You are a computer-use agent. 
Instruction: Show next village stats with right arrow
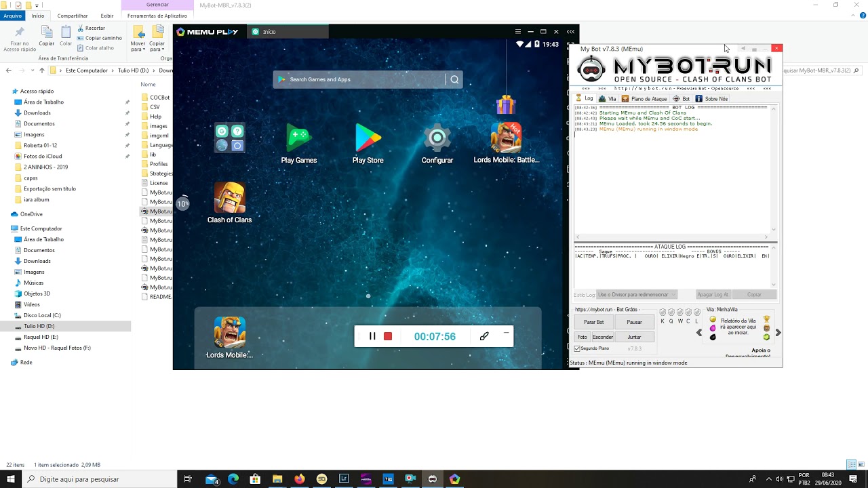778,333
